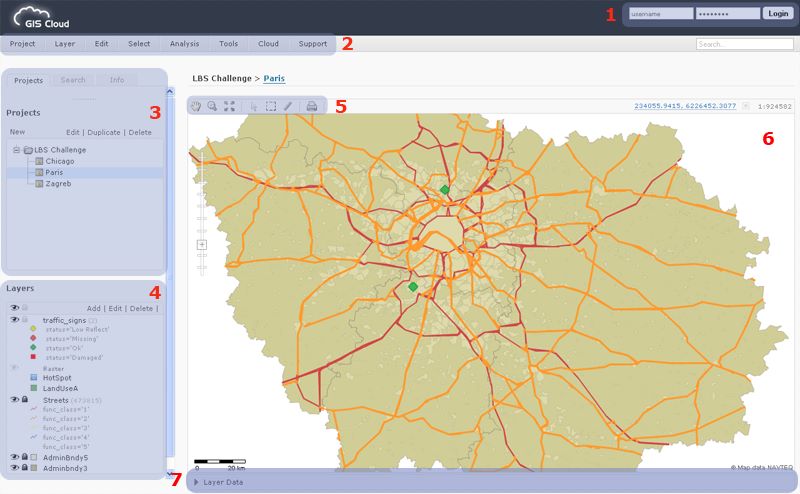
Task: Click the green Ok status diamond
Action: pyautogui.click(x=33, y=348)
